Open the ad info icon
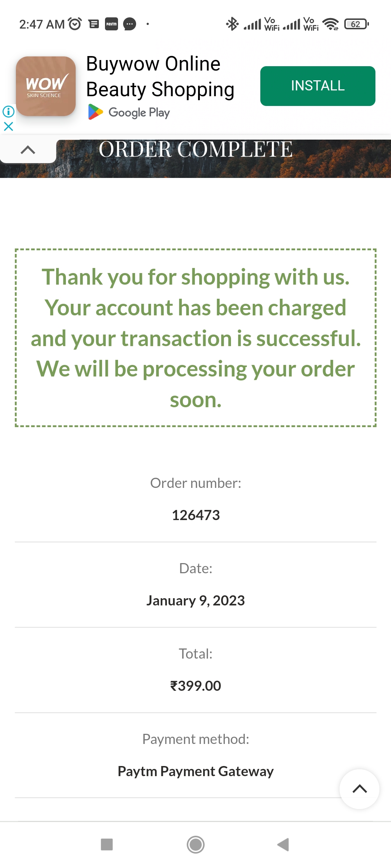The height and width of the screenshot is (868, 391). click(x=8, y=111)
